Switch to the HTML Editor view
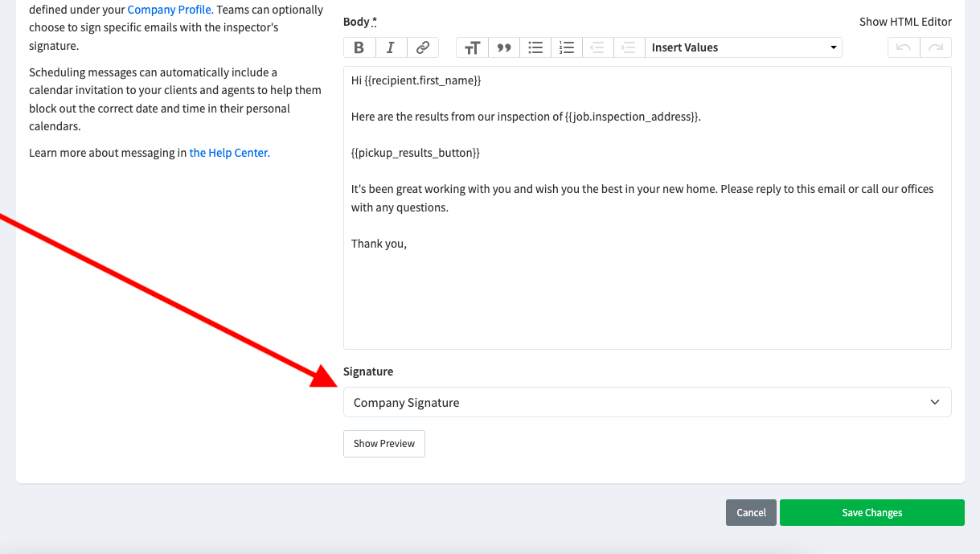This screenshot has width=980, height=554. pos(905,22)
